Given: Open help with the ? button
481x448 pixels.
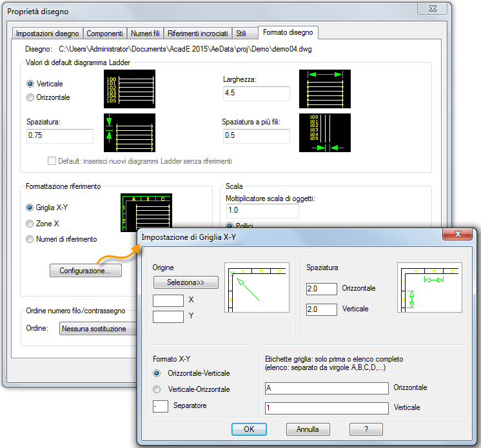Looking at the screenshot, I should [366, 429].
